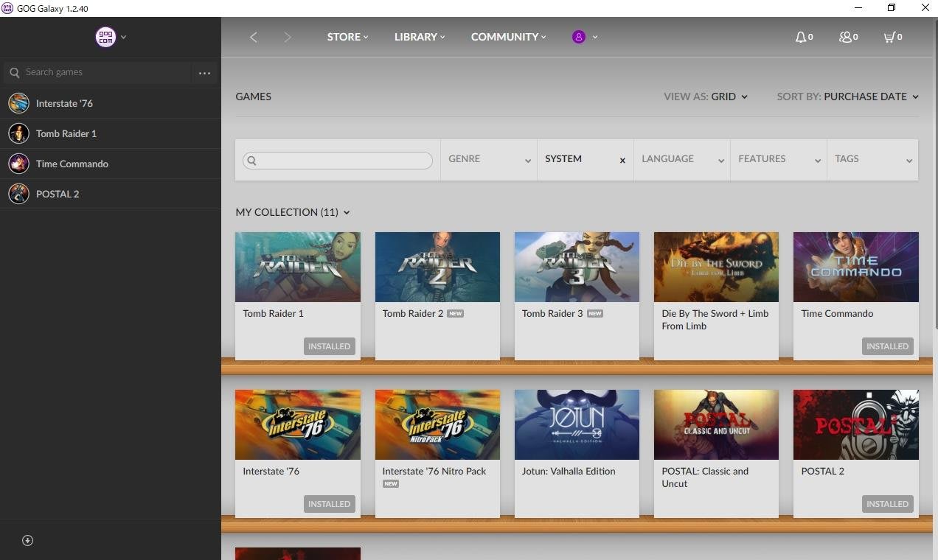This screenshot has width=938, height=560.
Task: Open the LIBRARY menu
Action: (x=420, y=37)
